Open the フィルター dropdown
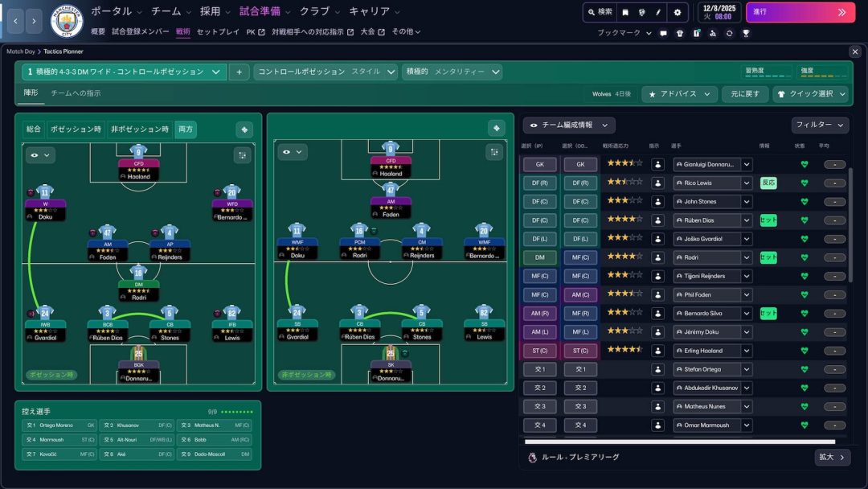The image size is (868, 489). tap(820, 125)
